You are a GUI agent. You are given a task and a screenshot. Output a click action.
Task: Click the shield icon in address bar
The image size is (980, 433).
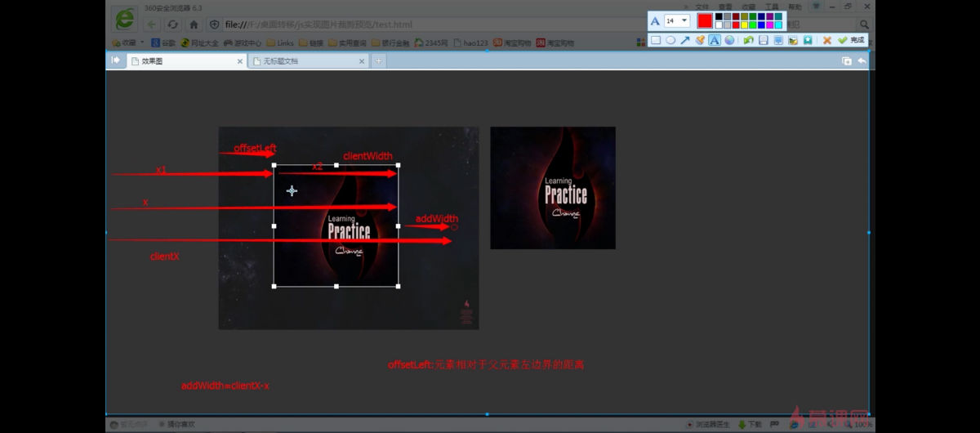[x=214, y=25]
